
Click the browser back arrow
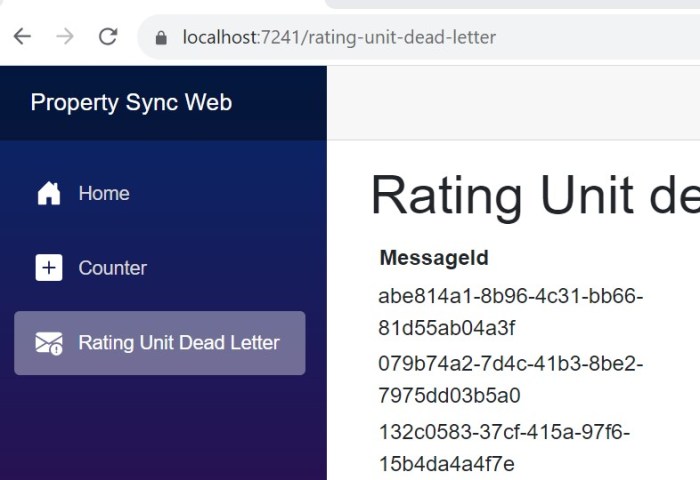(x=22, y=37)
